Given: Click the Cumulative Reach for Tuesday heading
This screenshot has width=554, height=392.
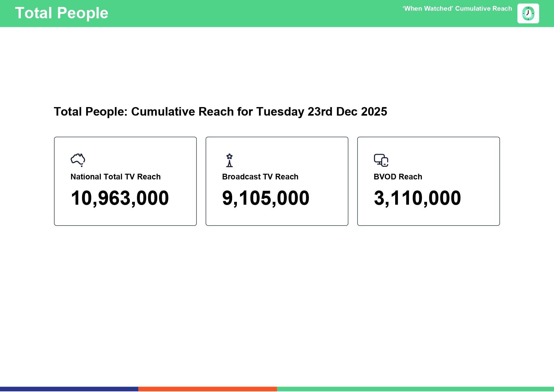Looking at the screenshot, I should (x=220, y=112).
